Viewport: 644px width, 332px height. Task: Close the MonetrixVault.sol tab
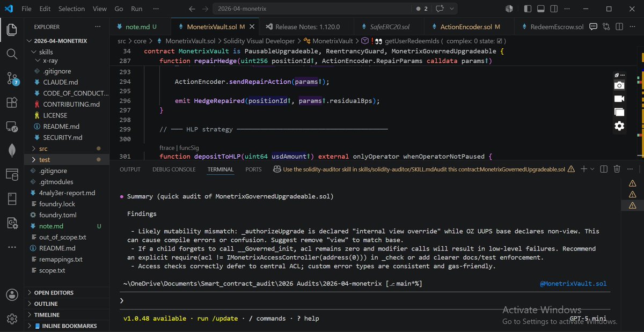point(253,27)
